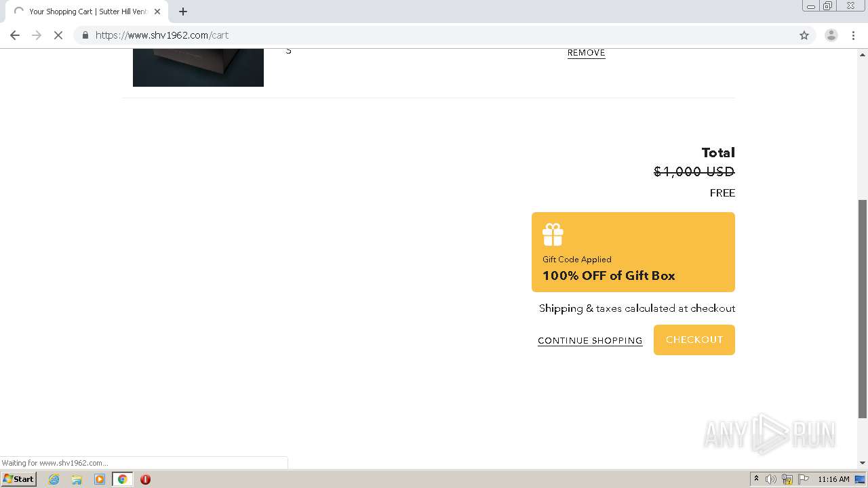868x488 pixels.
Task: Click the Action Center flag tray icon
Action: pos(804,479)
